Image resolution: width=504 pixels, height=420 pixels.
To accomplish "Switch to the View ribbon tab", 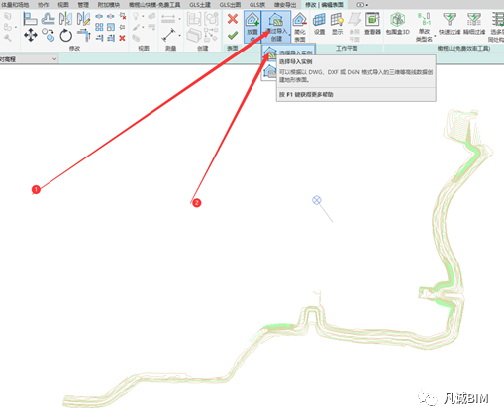I will 63,5.
